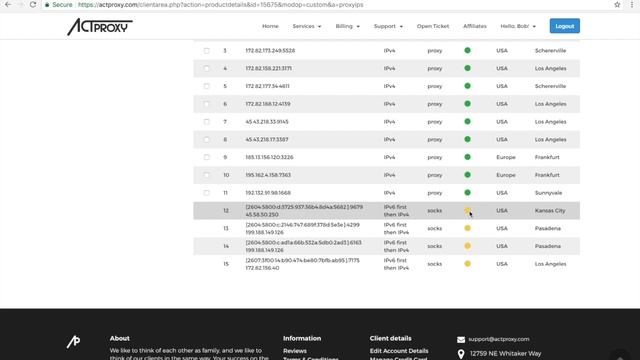Select the IPv6 address in row 15
Image resolution: width=640 pixels, height=360 pixels.
pos(302,260)
